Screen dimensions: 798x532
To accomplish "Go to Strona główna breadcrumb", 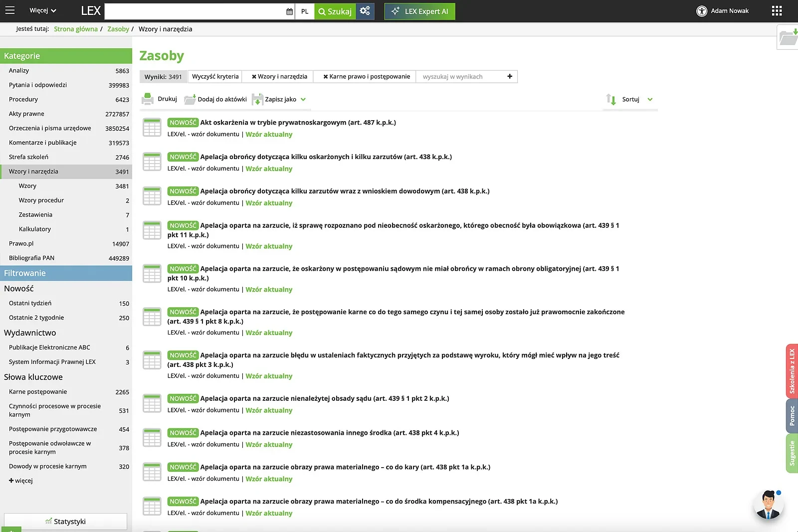I will [x=76, y=29].
